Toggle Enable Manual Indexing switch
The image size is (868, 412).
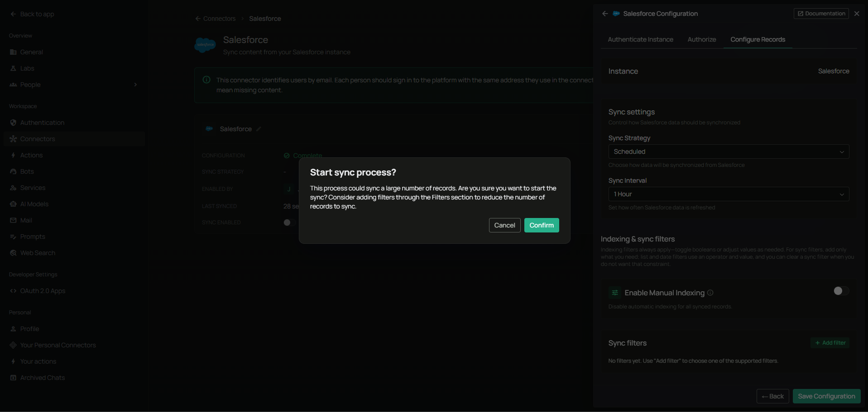[841, 291]
